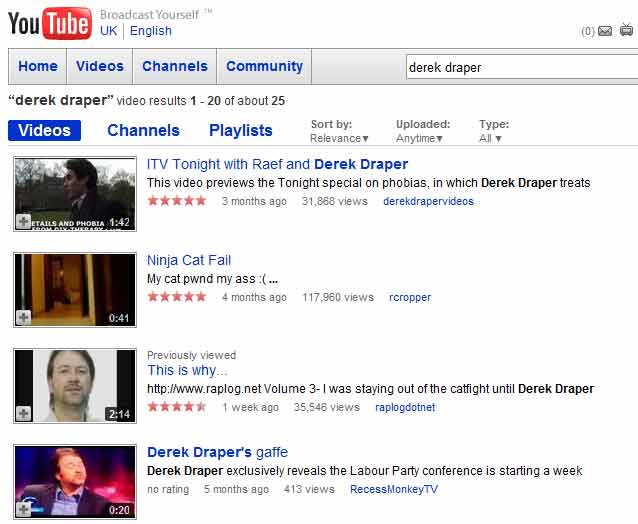Image resolution: width=638 pixels, height=524 pixels.
Task: Click the star rating for Ninja Cat Fail
Action: [177, 297]
